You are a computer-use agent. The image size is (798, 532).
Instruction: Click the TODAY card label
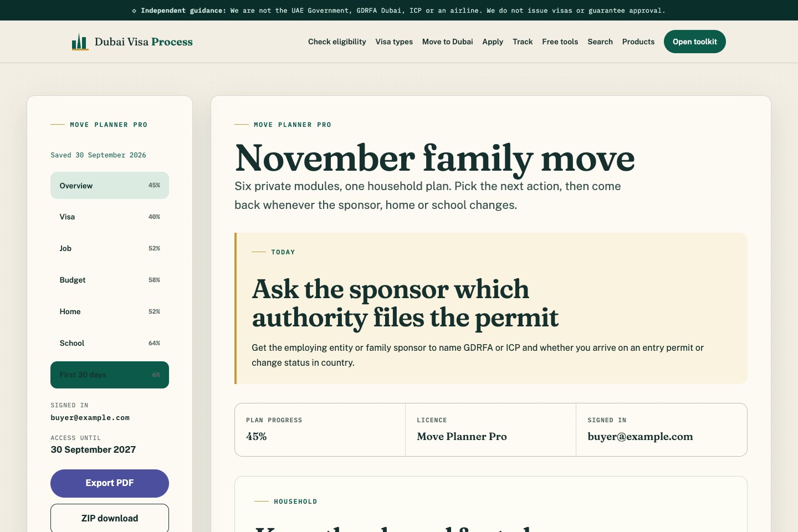tap(283, 252)
